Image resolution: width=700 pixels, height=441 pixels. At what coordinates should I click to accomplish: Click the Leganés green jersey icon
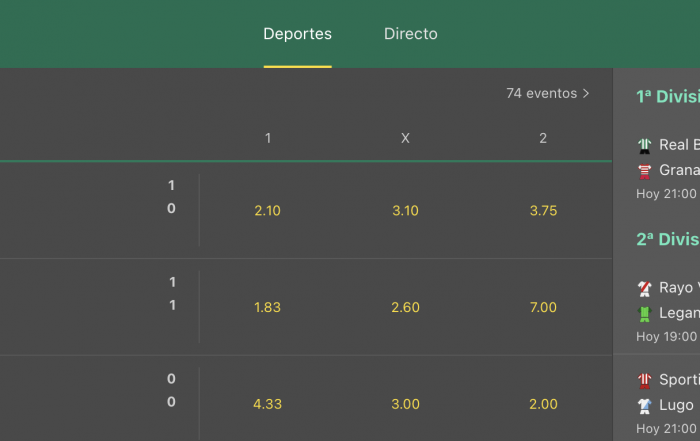click(x=644, y=314)
